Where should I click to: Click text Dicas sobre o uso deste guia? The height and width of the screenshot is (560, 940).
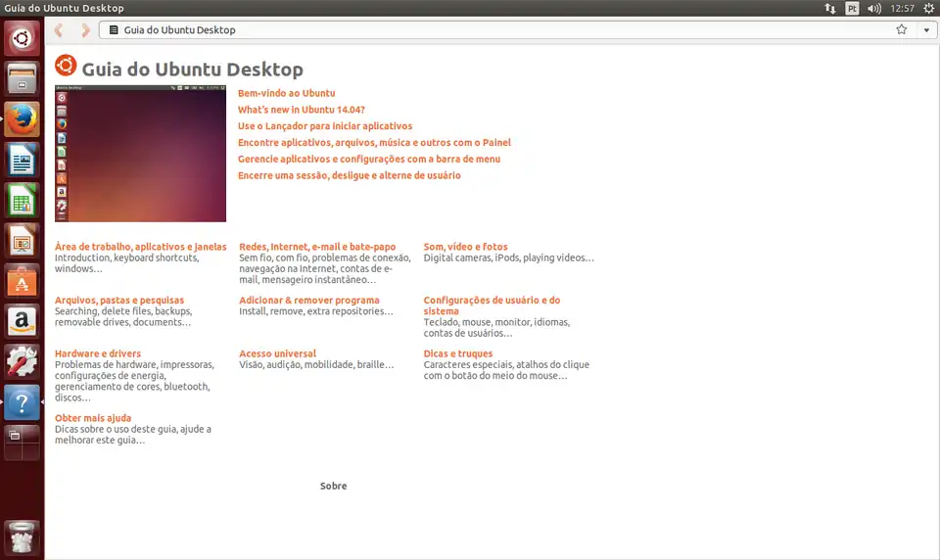tap(116, 429)
